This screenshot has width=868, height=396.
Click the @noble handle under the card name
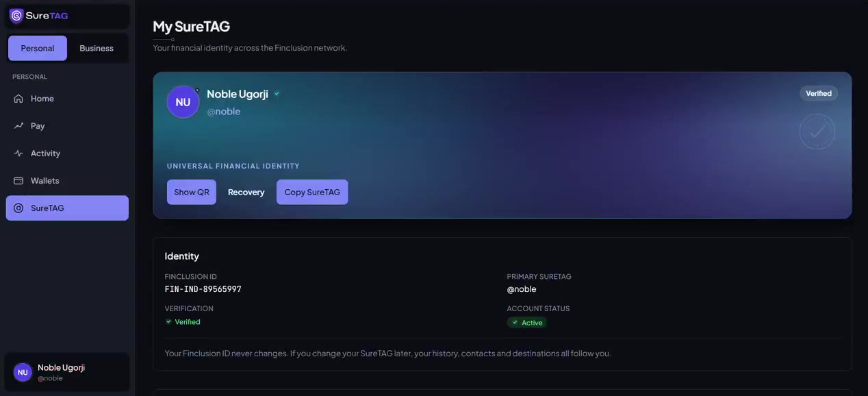[x=224, y=112]
